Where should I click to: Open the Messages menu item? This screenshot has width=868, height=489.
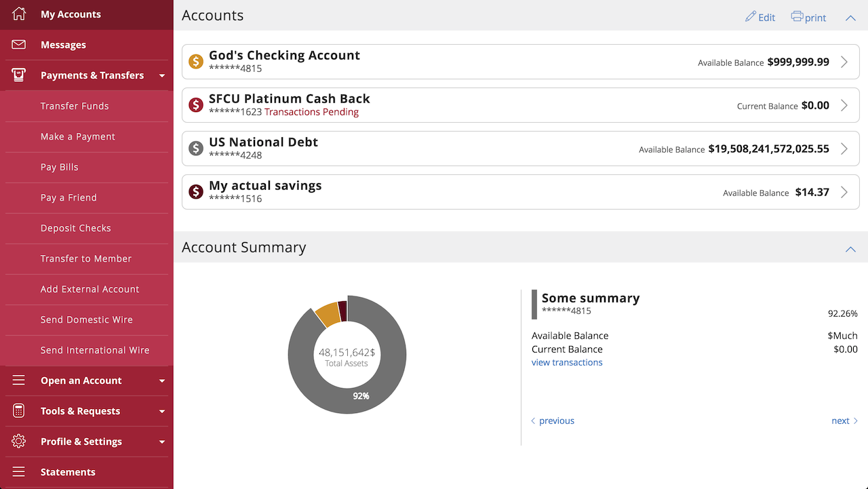pos(87,45)
